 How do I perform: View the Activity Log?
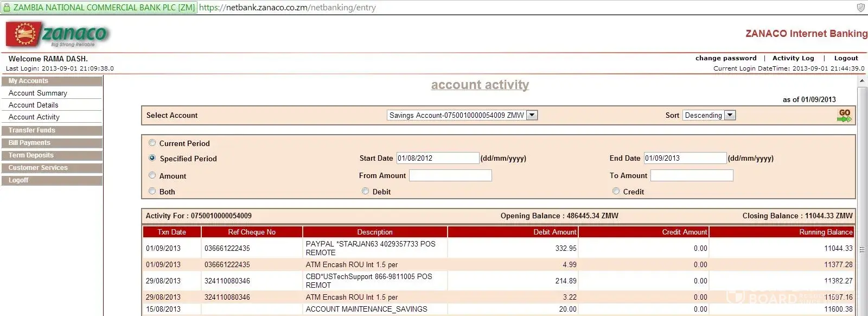tap(793, 58)
